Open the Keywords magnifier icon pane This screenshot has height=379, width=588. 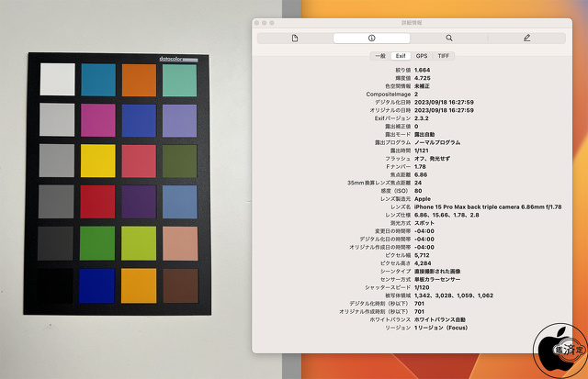coord(448,38)
